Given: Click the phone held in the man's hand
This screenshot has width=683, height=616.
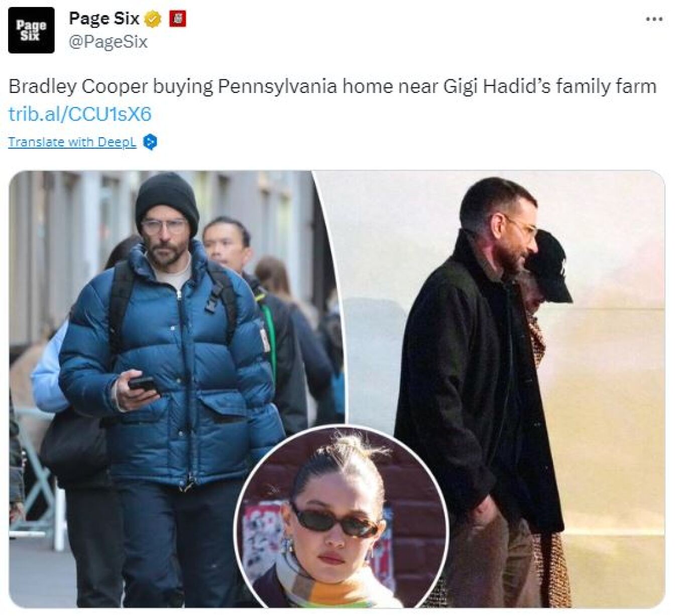Looking at the screenshot, I should 143,384.
